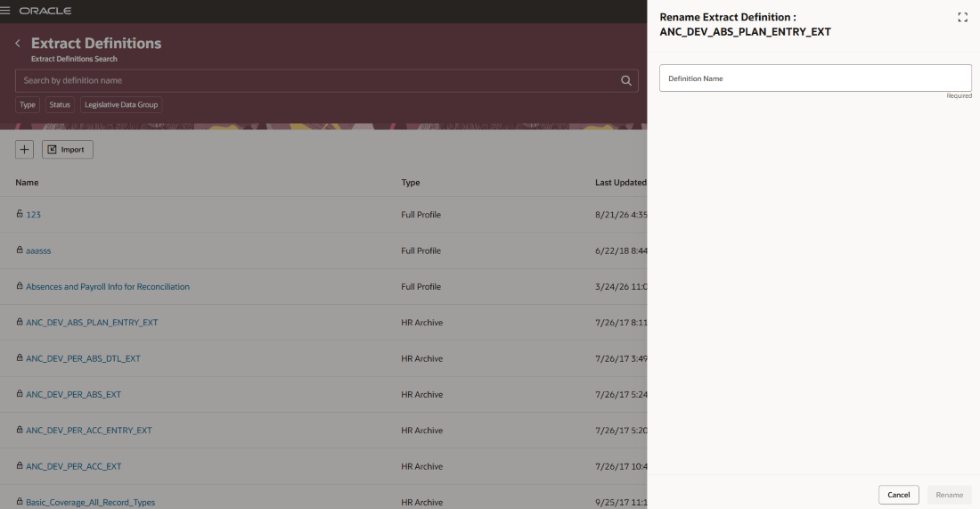
Task: Click the Rename button
Action: [950, 495]
